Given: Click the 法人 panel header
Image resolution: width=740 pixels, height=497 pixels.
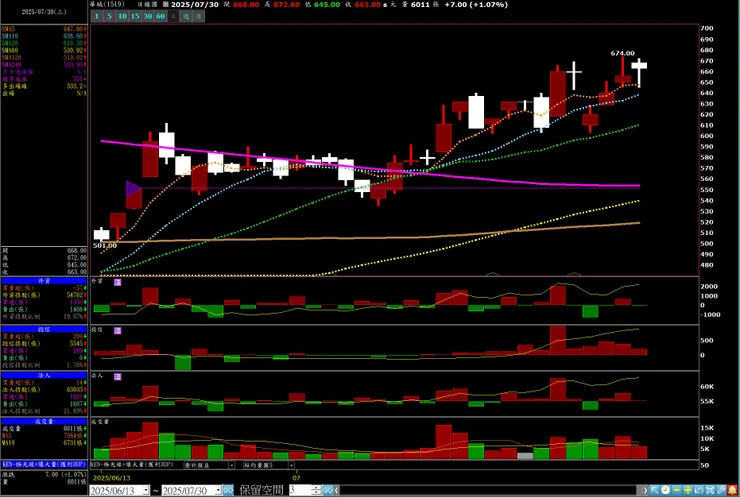Looking at the screenshot, I should click(44, 376).
